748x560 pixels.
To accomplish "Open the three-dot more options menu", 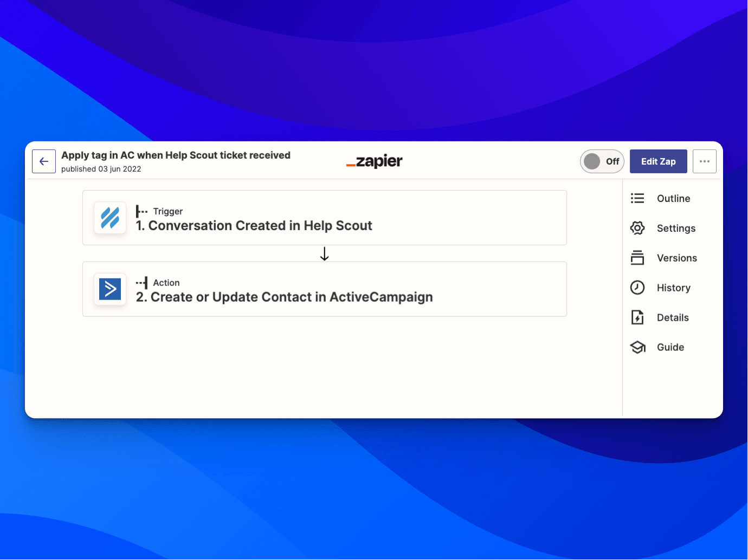I will (705, 161).
